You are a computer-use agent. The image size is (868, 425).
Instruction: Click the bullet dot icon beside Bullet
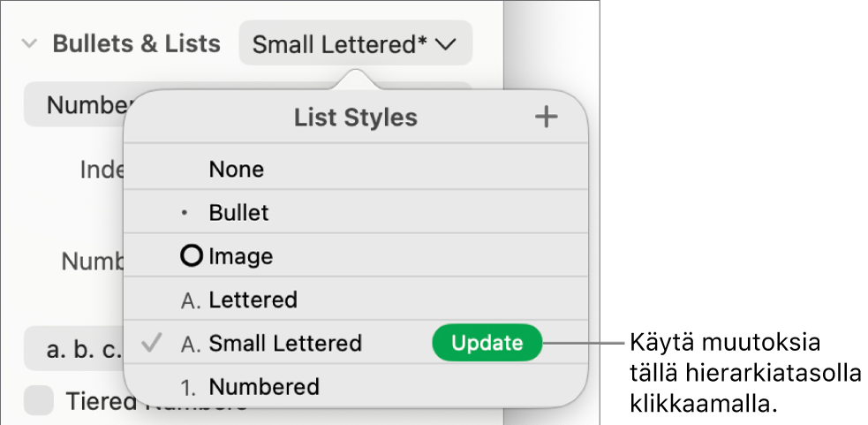coord(185,213)
